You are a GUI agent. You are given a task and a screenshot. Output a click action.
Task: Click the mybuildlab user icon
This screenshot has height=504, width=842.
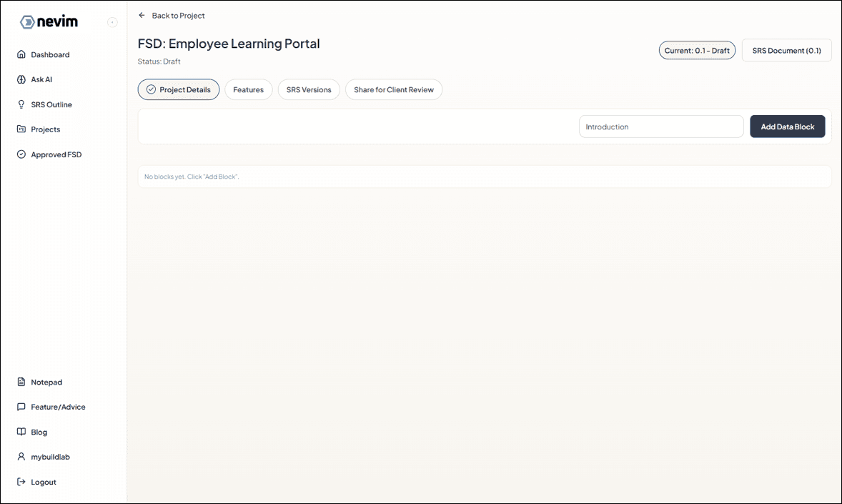click(x=21, y=457)
